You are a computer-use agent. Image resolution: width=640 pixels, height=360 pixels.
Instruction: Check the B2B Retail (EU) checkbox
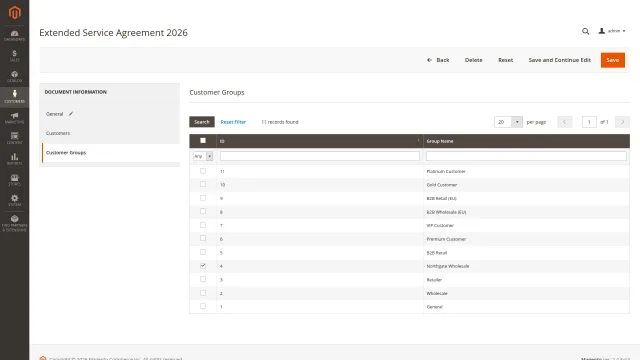point(203,198)
